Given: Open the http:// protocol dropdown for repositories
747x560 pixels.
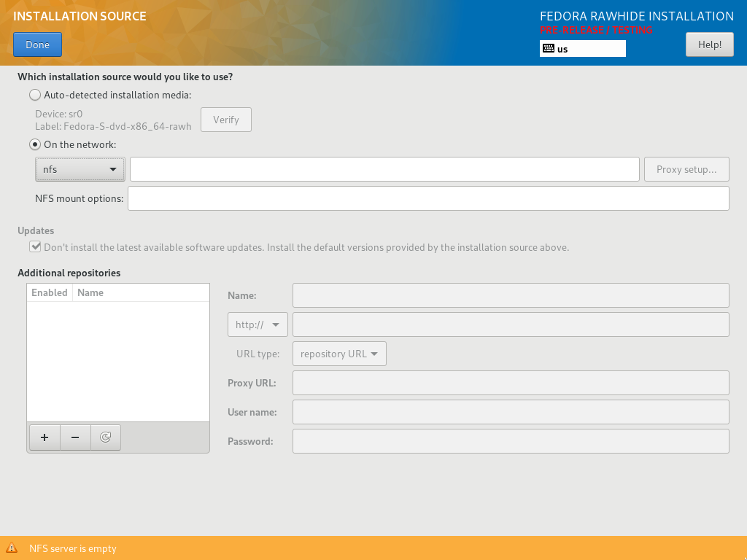Looking at the screenshot, I should coord(258,324).
